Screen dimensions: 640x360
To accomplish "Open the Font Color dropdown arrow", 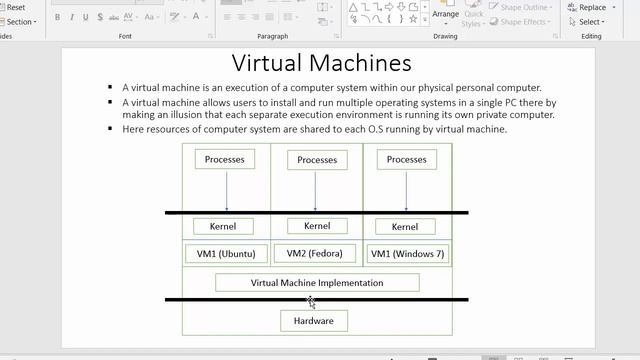I will click(206, 17).
